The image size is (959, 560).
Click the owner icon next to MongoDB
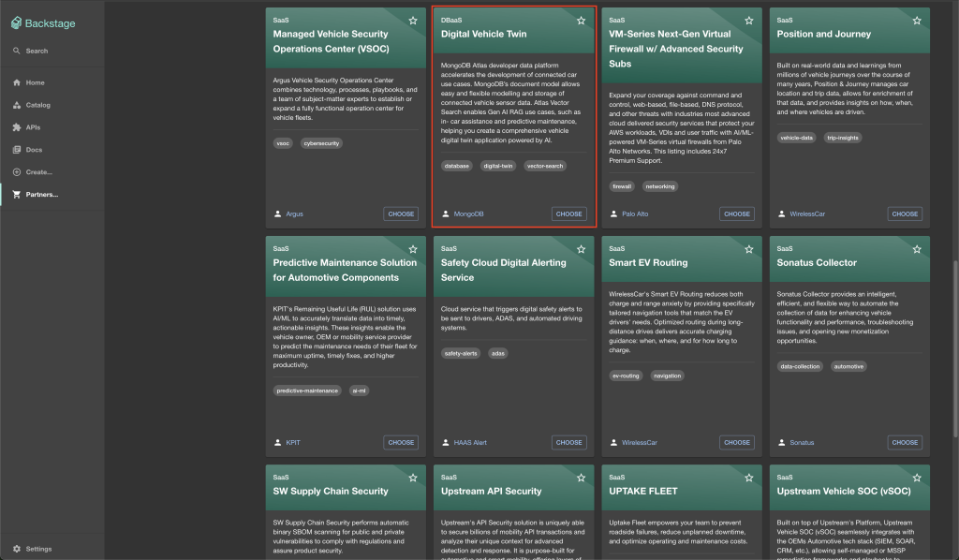pos(445,214)
